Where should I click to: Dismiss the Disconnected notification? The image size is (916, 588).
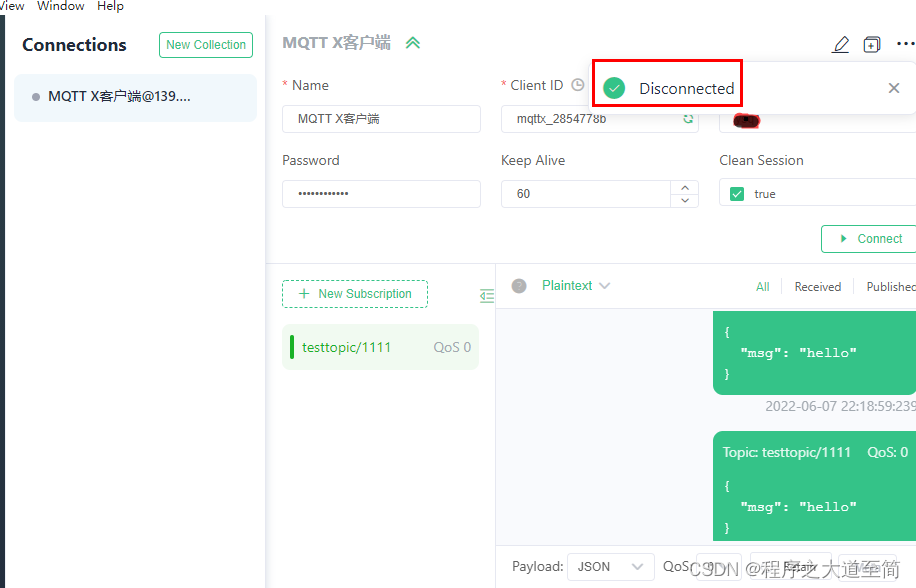[x=894, y=88]
